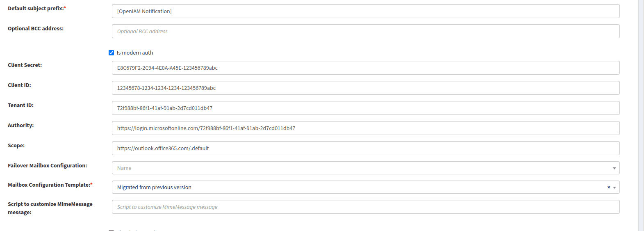The width and height of the screenshot is (644, 231).
Task: Click the Mailbox Configuration Template dropdown arrow
Action: click(x=614, y=188)
